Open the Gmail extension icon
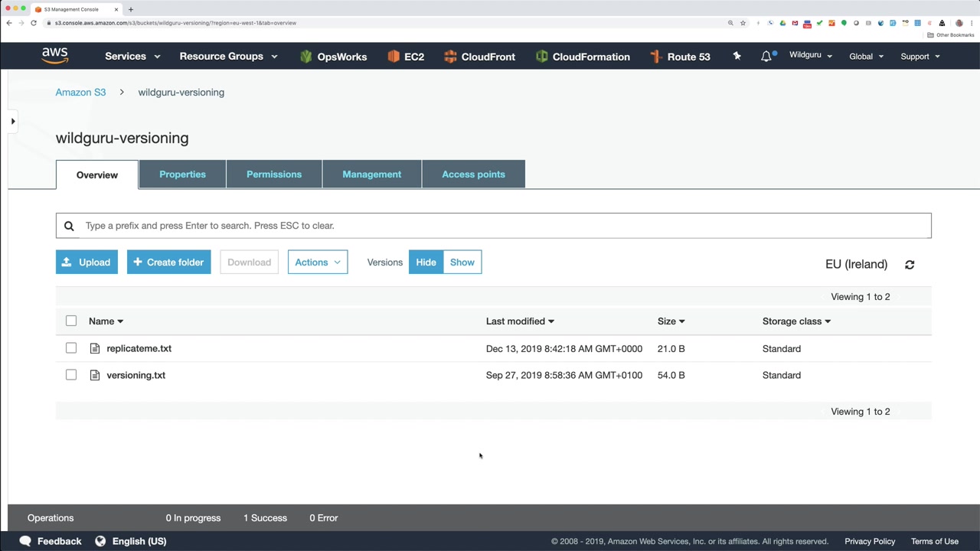The width and height of the screenshot is (980, 551). [x=795, y=23]
